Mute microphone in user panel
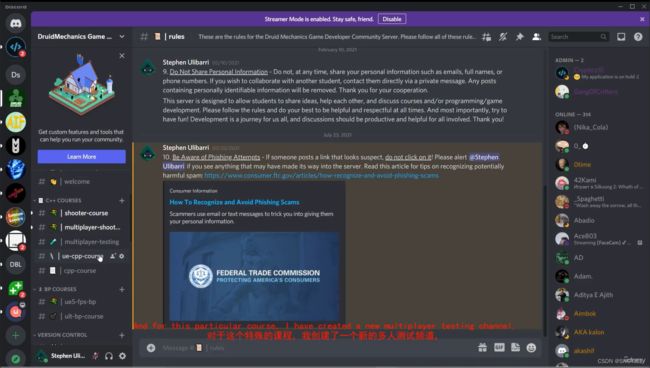Screen dimensions: 650x368 coord(96,356)
